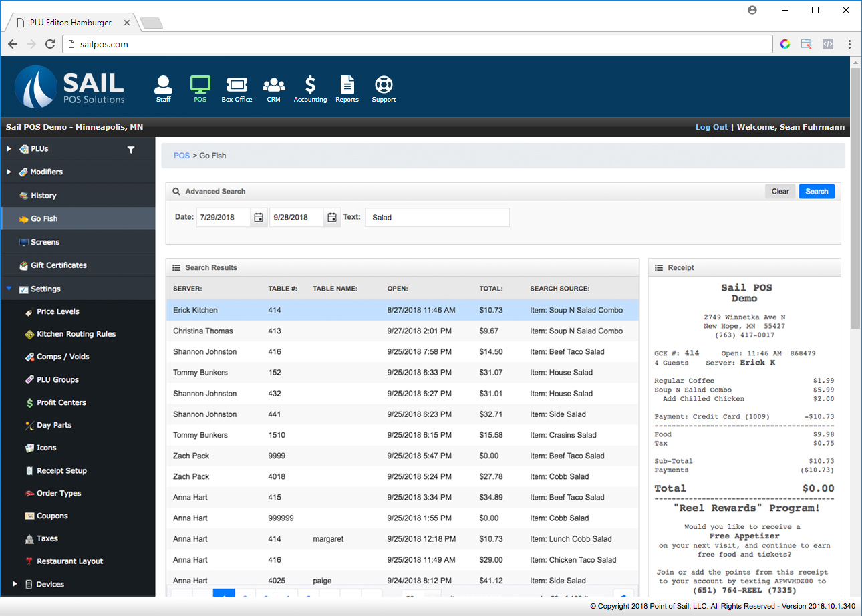Go back using browser back arrow
This screenshot has width=862, height=616.
coord(13,44)
